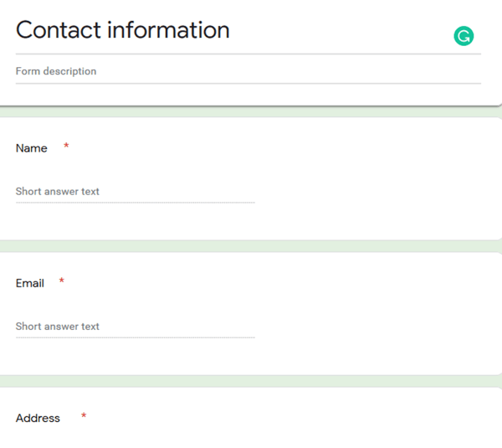Select the Name question label
502x448 pixels.
[x=32, y=148]
